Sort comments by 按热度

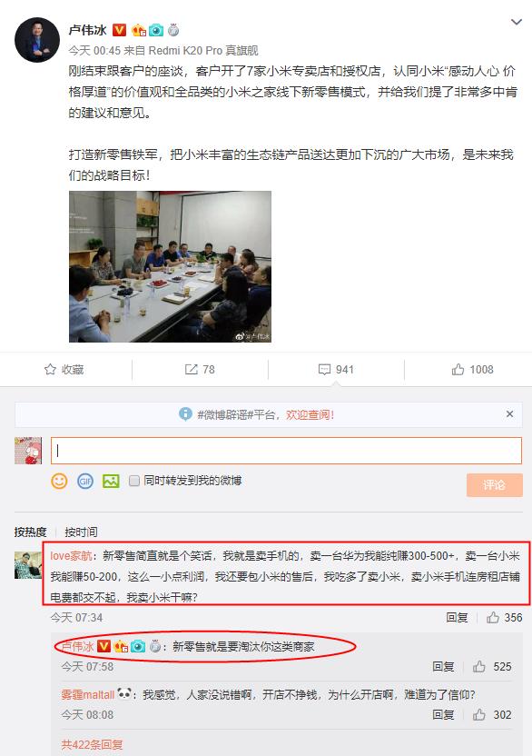coord(30,532)
